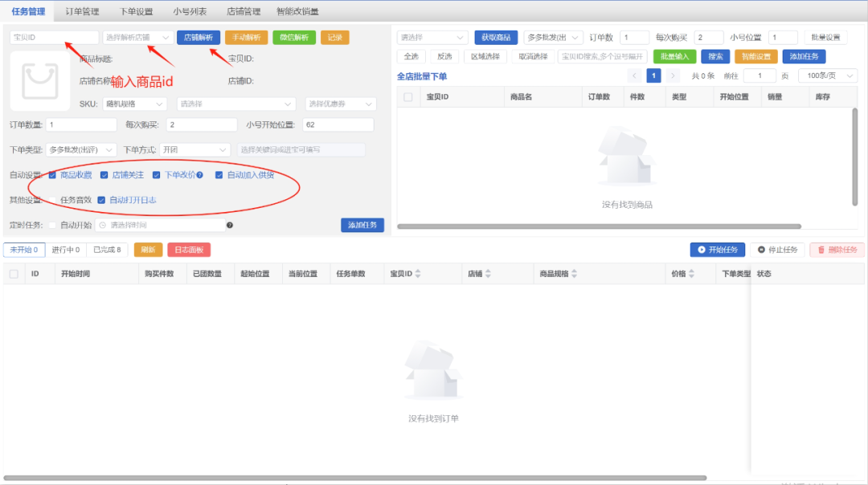The image size is (868, 485).
Task: Enable the 任务音效 checkbox
Action: pyautogui.click(x=52, y=200)
